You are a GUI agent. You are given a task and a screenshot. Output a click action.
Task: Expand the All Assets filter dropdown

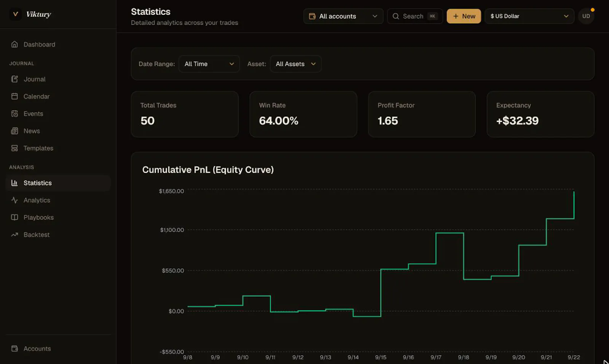296,64
